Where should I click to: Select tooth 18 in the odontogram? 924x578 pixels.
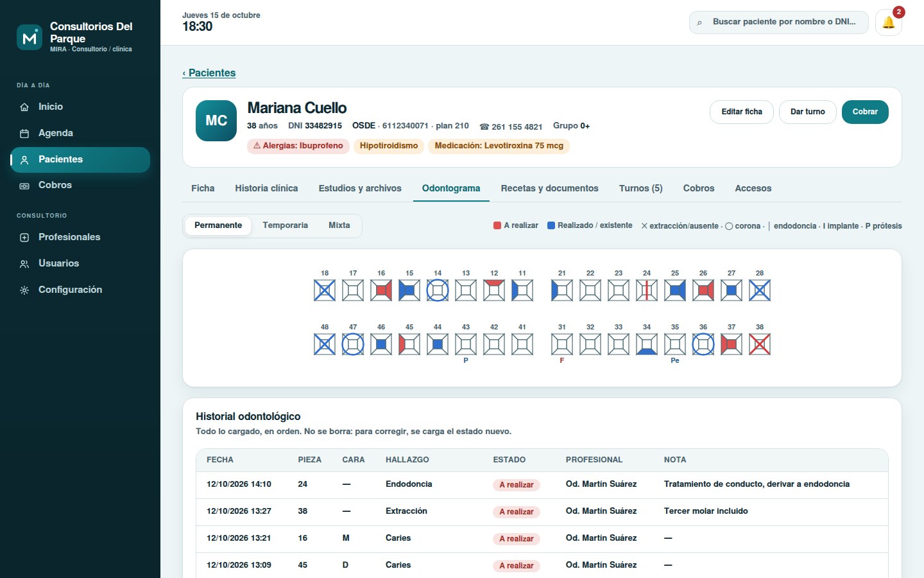325,290
